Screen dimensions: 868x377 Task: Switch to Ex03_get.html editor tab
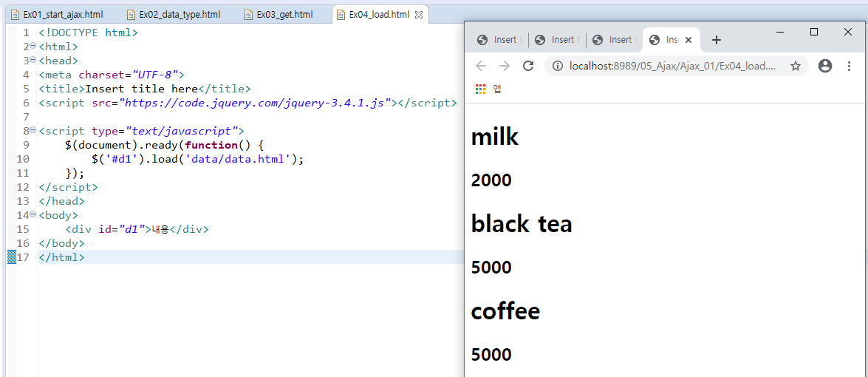278,14
